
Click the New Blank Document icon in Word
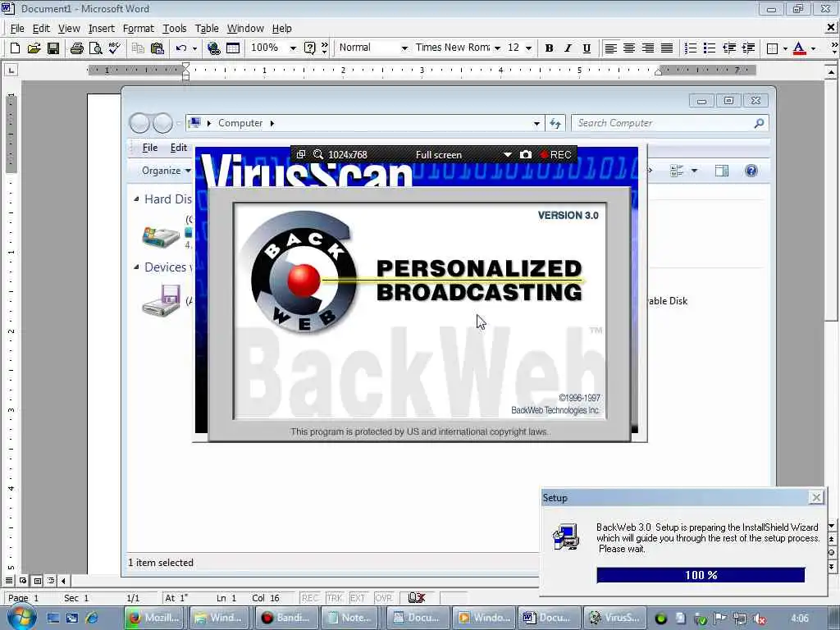tap(15, 48)
